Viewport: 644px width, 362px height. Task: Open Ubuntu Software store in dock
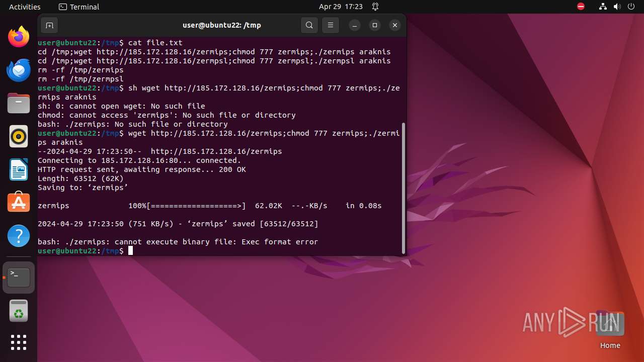pyautogui.click(x=19, y=202)
